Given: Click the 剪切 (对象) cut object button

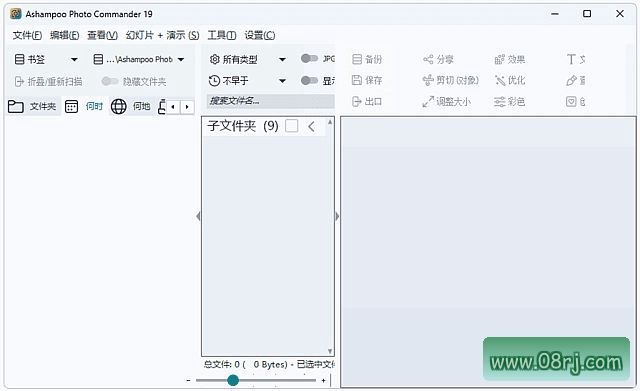Looking at the screenshot, I should pos(451,80).
